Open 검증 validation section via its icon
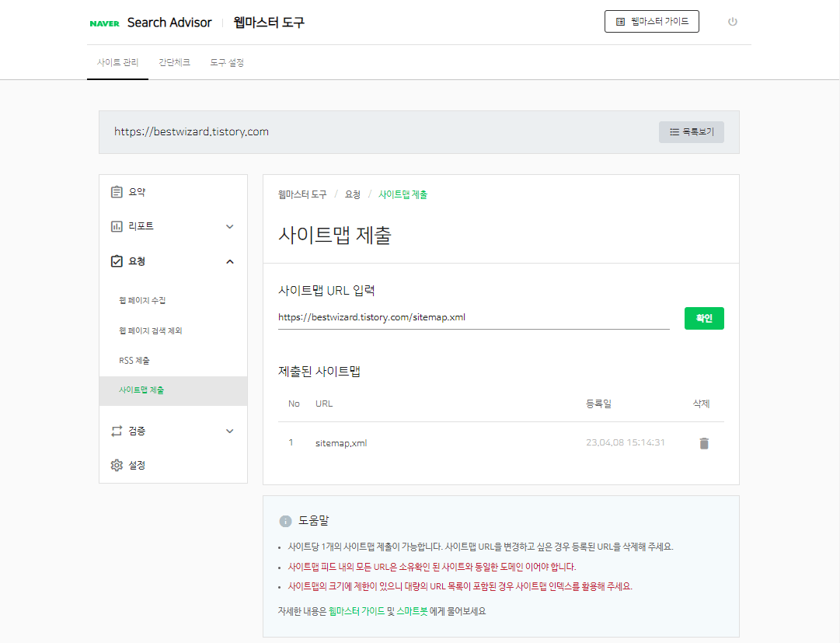This screenshot has height=643, width=840. [117, 430]
